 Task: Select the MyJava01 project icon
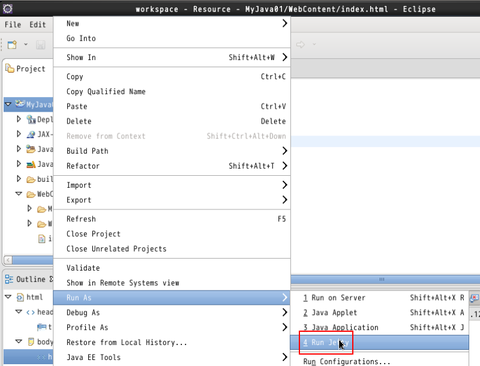point(20,104)
